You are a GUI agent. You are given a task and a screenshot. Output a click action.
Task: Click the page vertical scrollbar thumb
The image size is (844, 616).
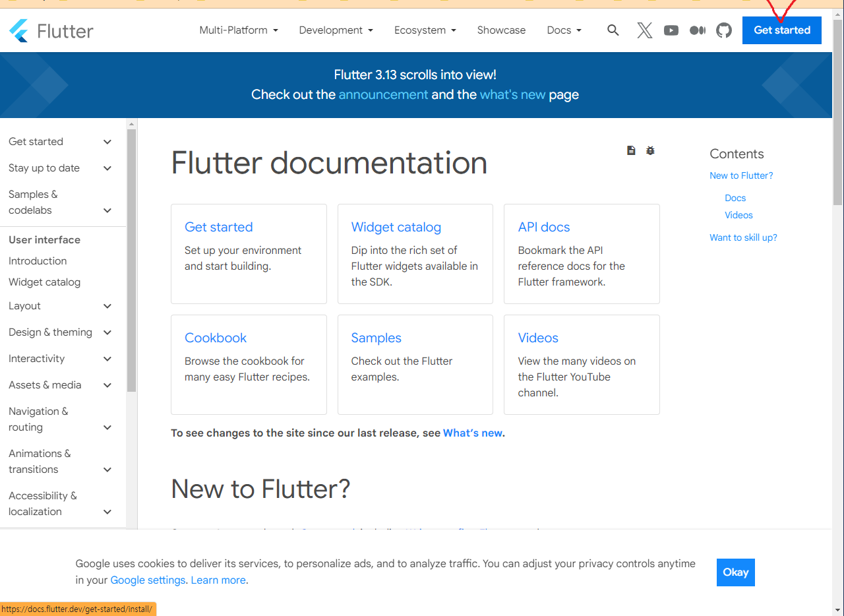(838, 111)
